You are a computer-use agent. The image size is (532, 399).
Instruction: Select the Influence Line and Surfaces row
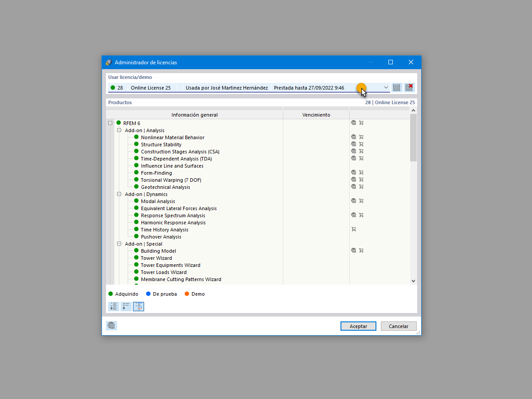tap(172, 166)
